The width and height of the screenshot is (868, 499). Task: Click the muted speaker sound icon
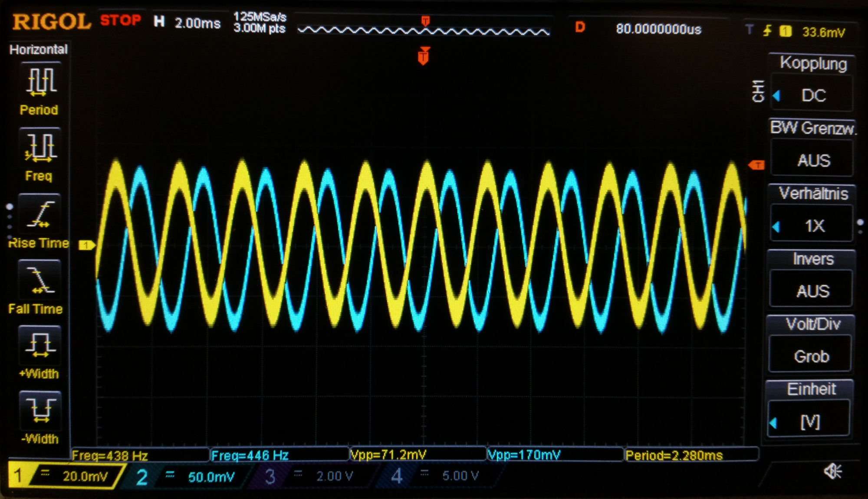[832, 471]
